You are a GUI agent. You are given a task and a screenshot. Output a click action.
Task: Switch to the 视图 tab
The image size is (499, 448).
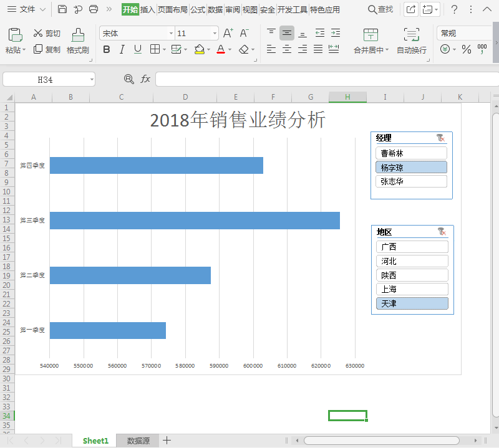pos(250,9)
